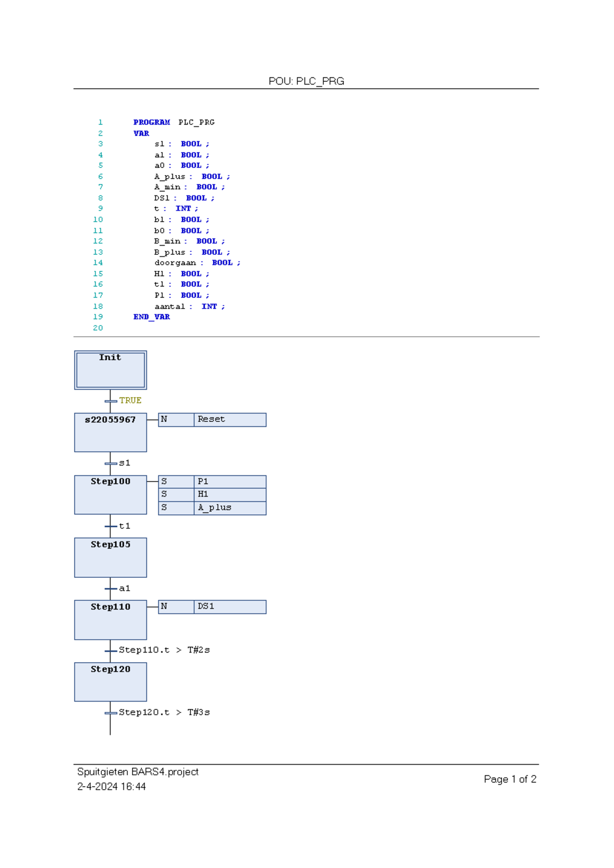Screen dimensions: 614x868
Task: Click the 'Page 1 of 2' indicator
Action: pyautogui.click(x=510, y=779)
